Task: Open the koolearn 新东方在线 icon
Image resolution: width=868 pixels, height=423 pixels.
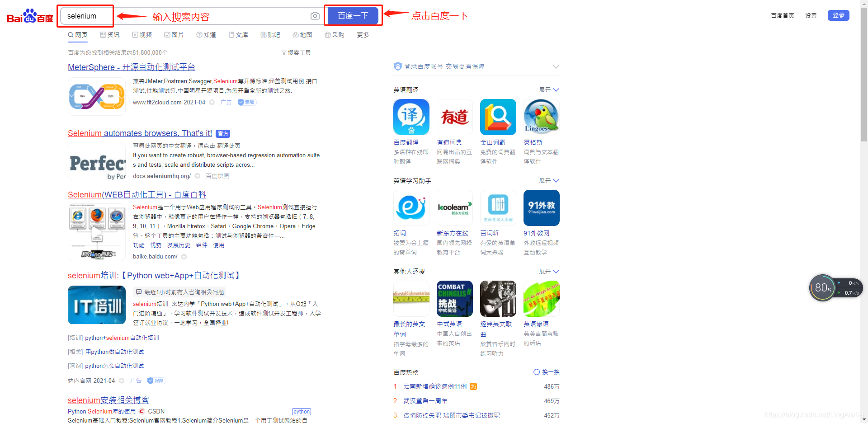Action: pos(455,208)
